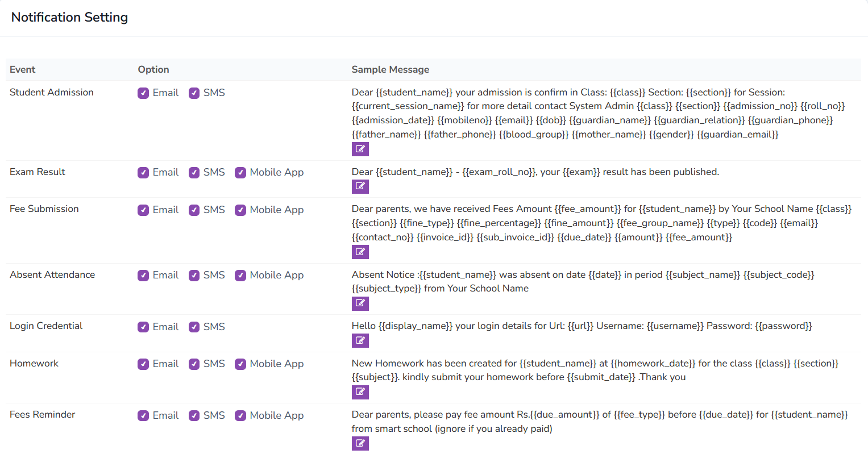Viewport: 868px width, 454px height.
Task: Disable SMS notification for Homework
Action: coord(194,364)
